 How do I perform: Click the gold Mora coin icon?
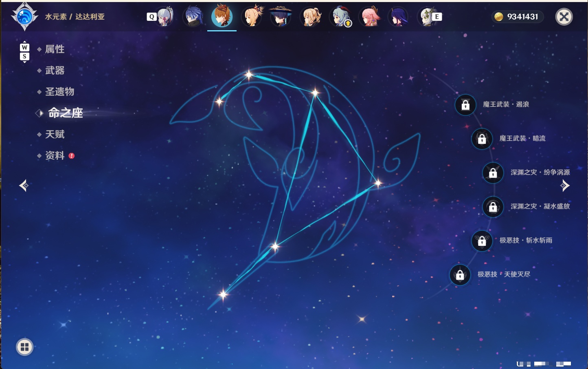tap(498, 17)
